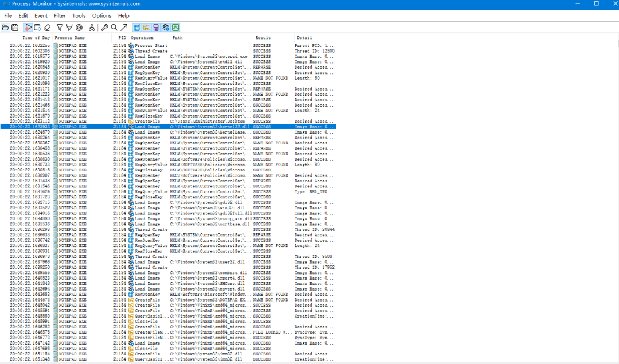Open the Tools menu
The image size is (619, 364).
click(79, 16)
